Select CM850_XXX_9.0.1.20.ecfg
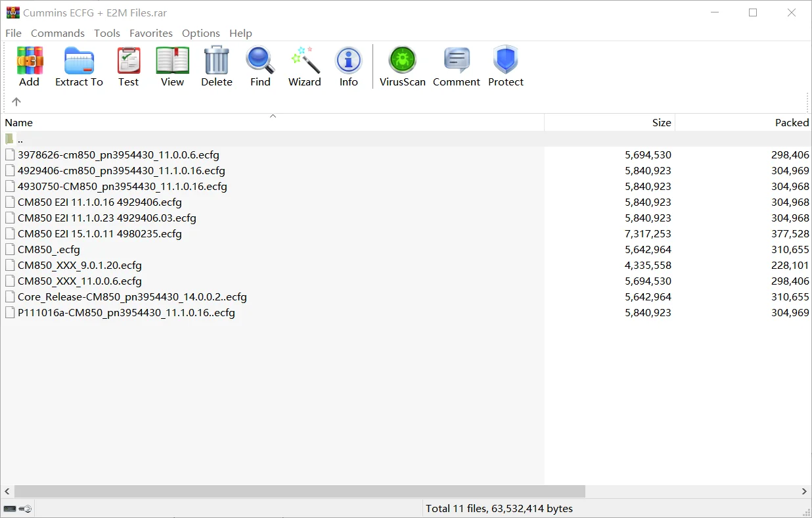The height and width of the screenshot is (518, 812). (79, 266)
